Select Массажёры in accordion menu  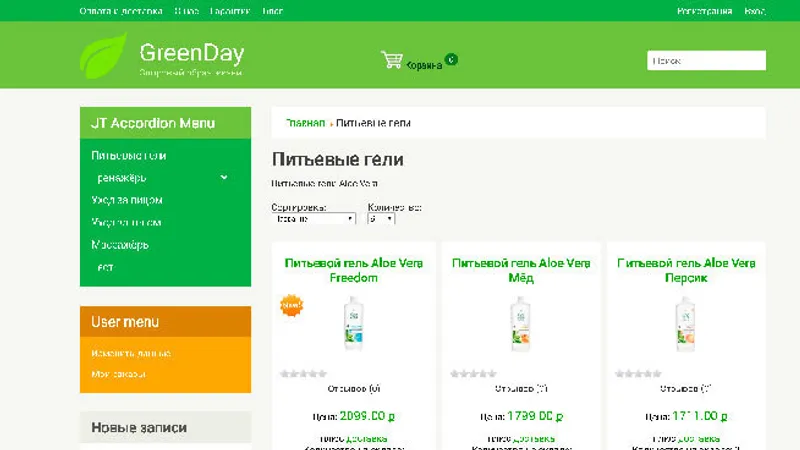click(x=120, y=245)
